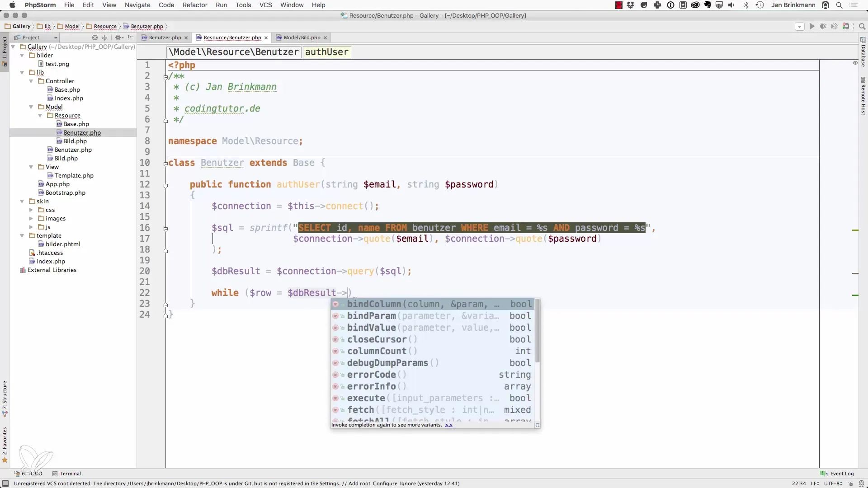The image size is (868, 488).
Task: Click Configure link in status bar
Action: 385,483
